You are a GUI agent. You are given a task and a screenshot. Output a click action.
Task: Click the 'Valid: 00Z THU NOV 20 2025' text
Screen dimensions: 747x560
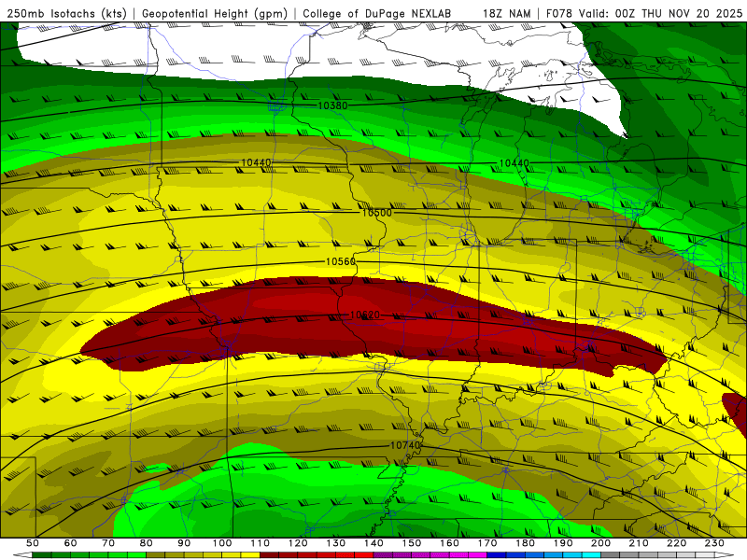(660, 13)
